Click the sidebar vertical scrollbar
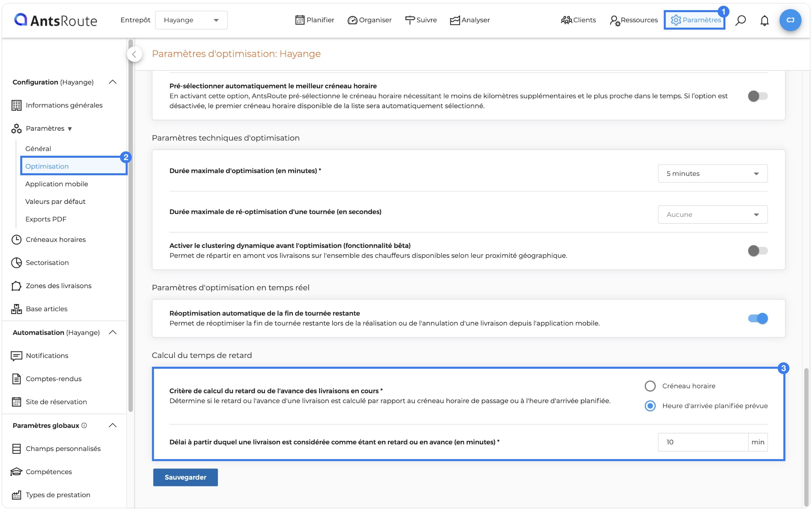The image size is (812, 511). click(x=130, y=226)
